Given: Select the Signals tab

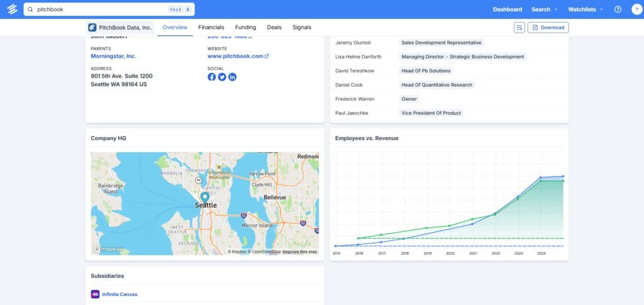Looking at the screenshot, I should tap(302, 28).
